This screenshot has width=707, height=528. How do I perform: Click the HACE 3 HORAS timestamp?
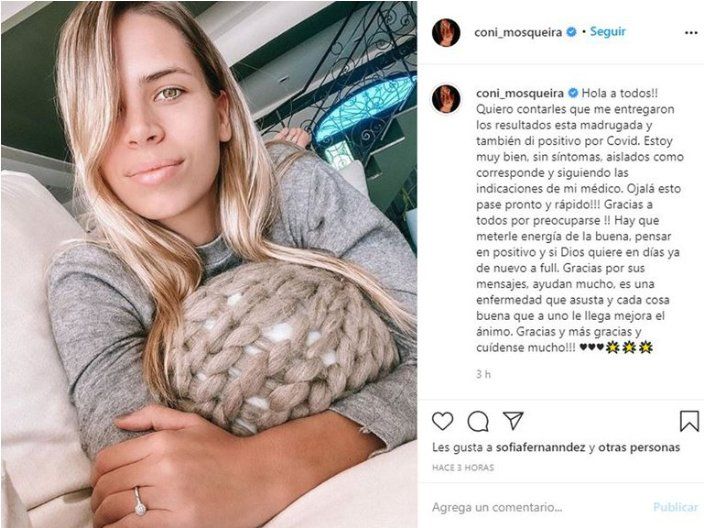[x=463, y=468]
